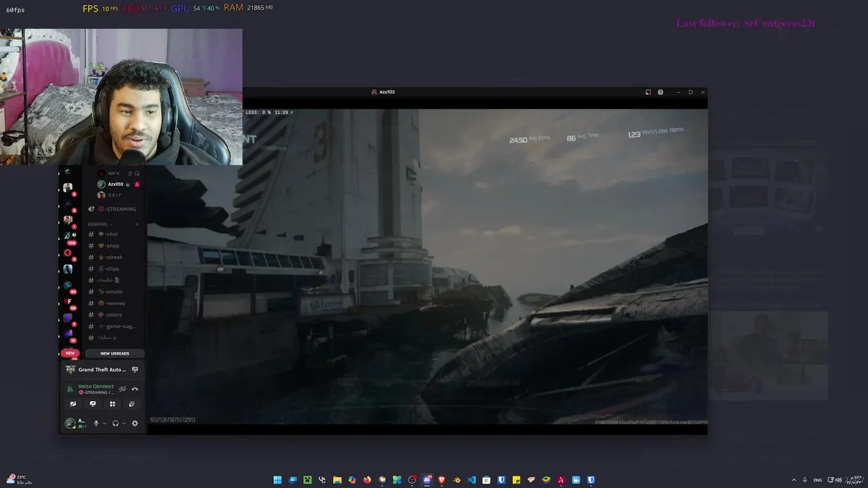
Task: Open server icon with 108 badge
Action: pyautogui.click(x=68, y=236)
